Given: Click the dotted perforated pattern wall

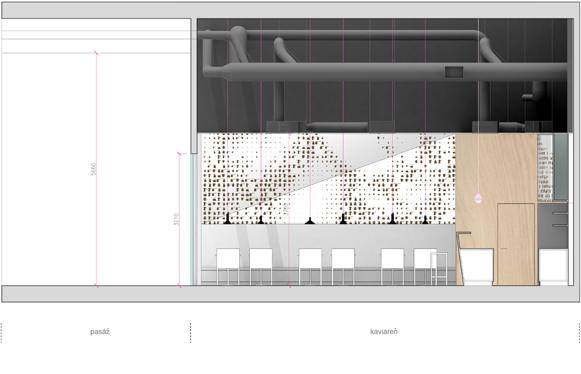Looking at the screenshot, I should (328, 179).
